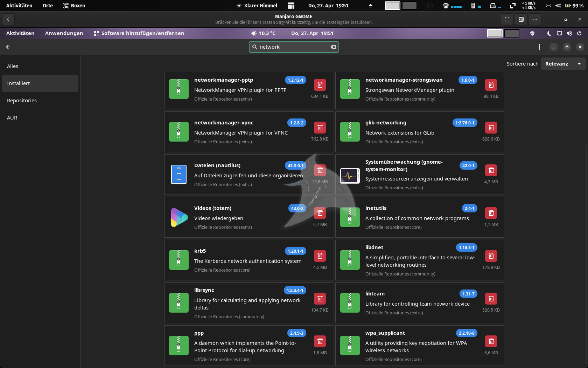The image size is (588, 368).
Task: Clear the search field text
Action: coord(333,47)
